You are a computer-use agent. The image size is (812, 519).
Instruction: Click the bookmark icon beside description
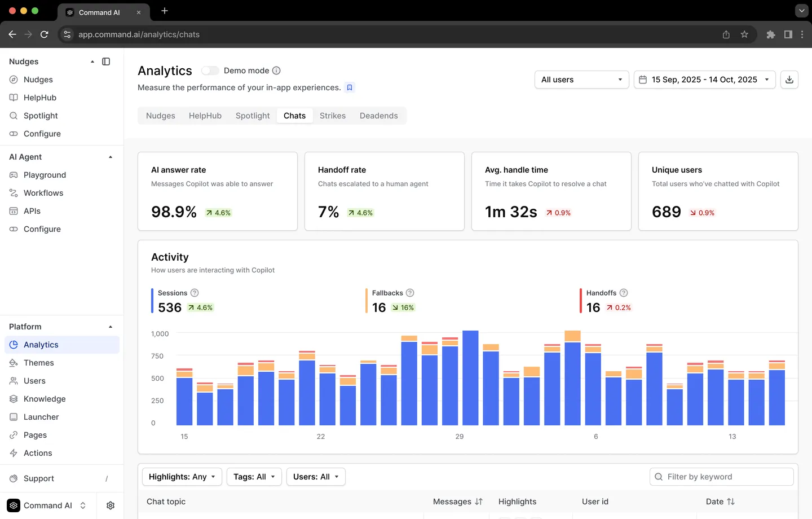(350, 87)
